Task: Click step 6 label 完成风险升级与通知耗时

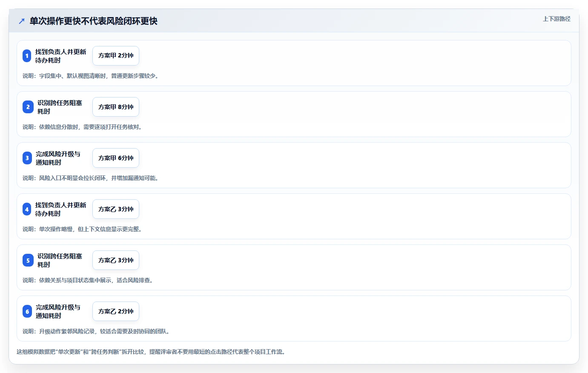Action: point(58,311)
